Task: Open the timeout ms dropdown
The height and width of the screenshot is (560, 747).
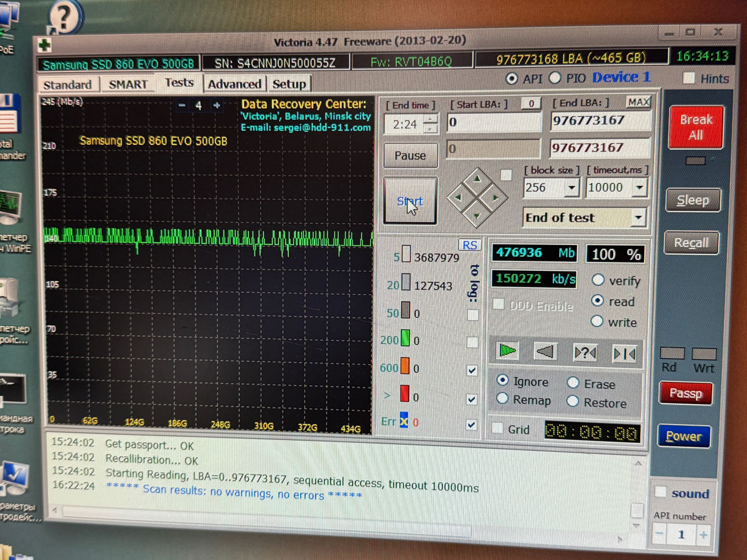Action: coord(639,188)
